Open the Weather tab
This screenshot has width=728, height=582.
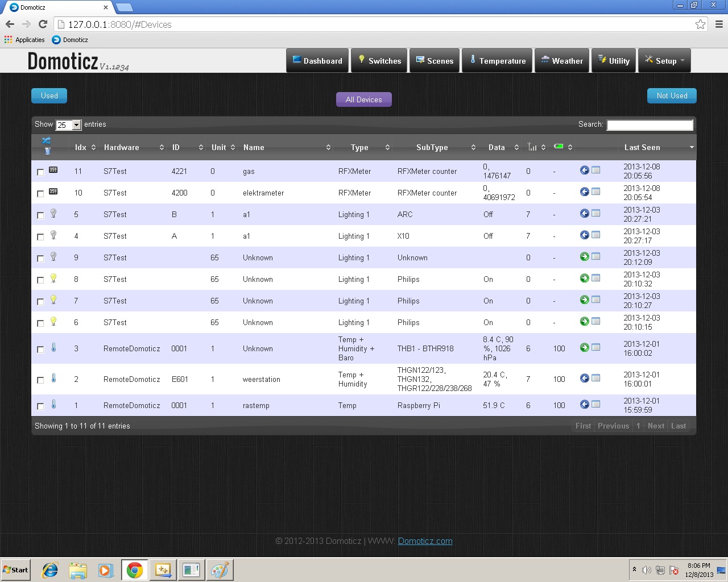point(562,61)
